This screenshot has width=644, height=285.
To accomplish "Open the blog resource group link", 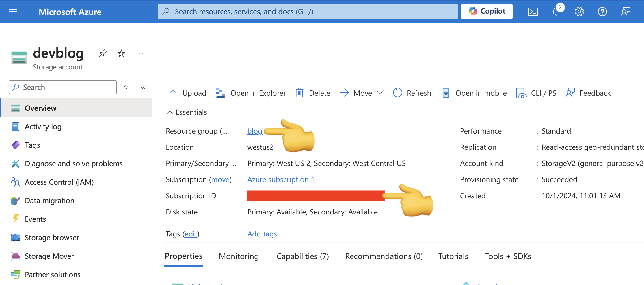I will pos(254,131).
